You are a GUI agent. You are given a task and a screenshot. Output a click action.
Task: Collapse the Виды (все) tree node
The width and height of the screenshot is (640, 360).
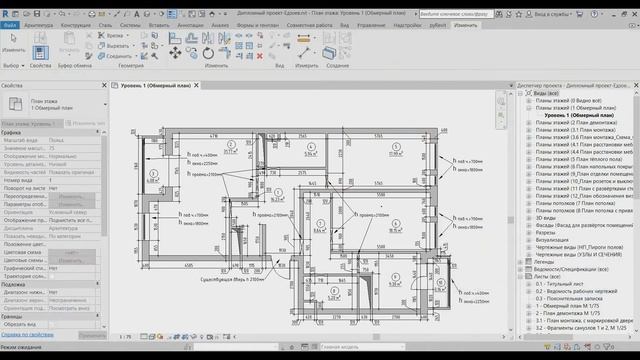pyautogui.click(x=520, y=93)
